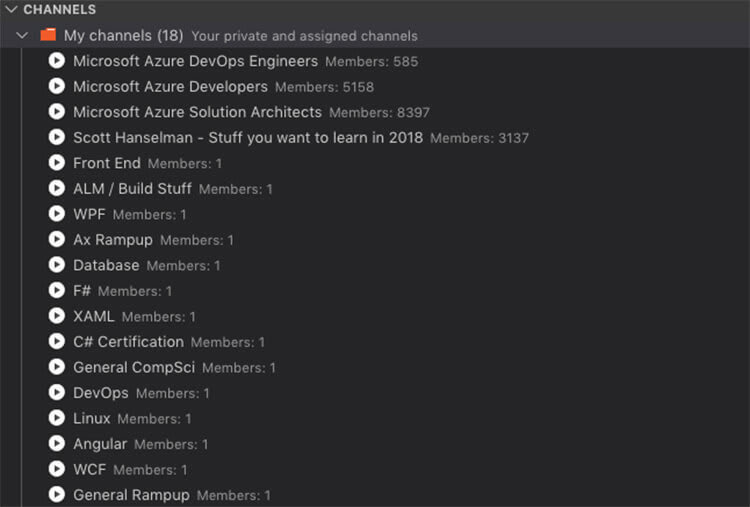Click the Members: 3137 count text
The image size is (750, 507).
pos(479,138)
